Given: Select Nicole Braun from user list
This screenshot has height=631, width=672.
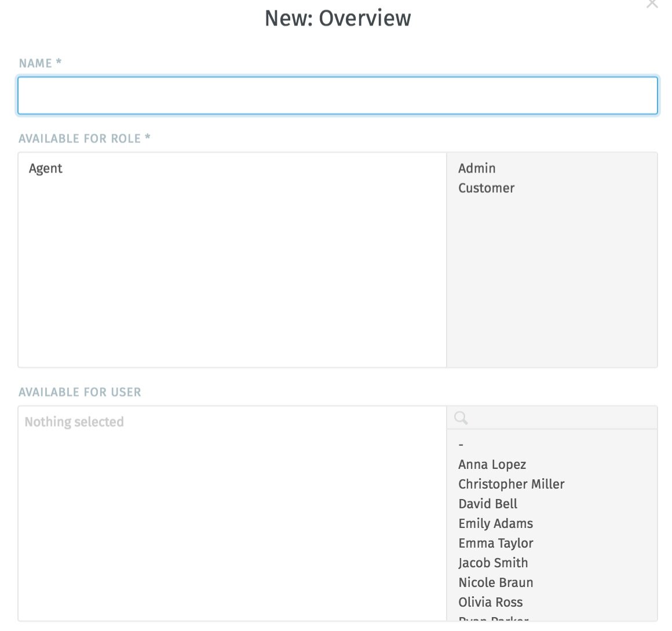Looking at the screenshot, I should click(496, 582).
